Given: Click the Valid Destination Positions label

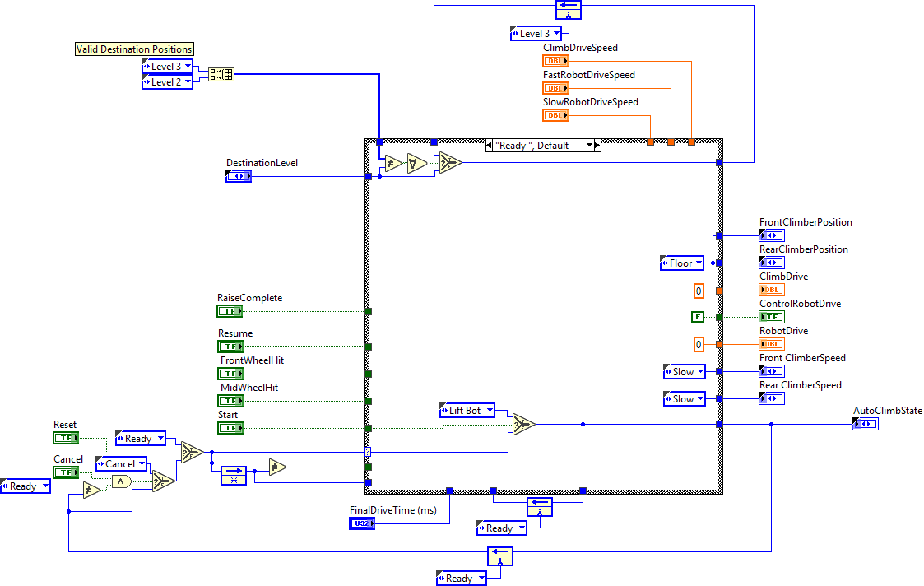Looking at the screenshot, I should point(134,49).
